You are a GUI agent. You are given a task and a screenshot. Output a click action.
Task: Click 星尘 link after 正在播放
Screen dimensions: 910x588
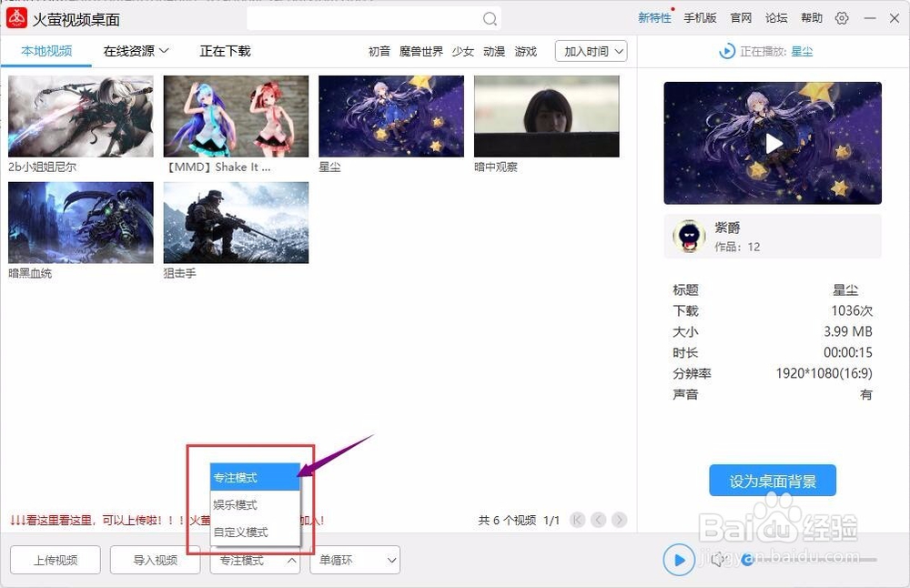point(802,52)
